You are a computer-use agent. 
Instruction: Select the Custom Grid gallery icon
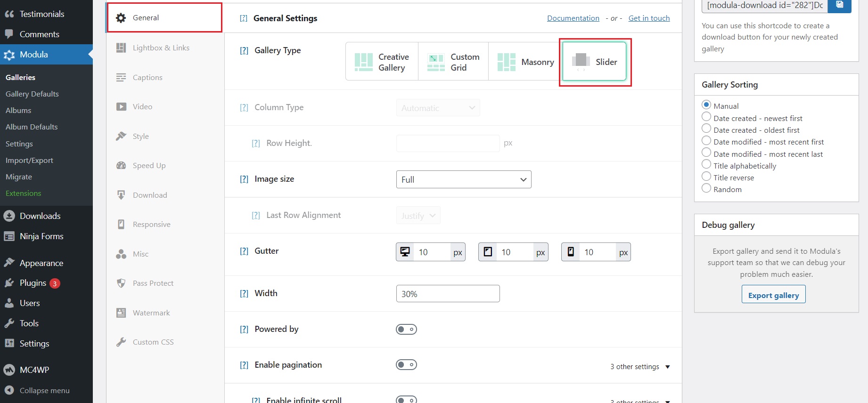pos(436,62)
